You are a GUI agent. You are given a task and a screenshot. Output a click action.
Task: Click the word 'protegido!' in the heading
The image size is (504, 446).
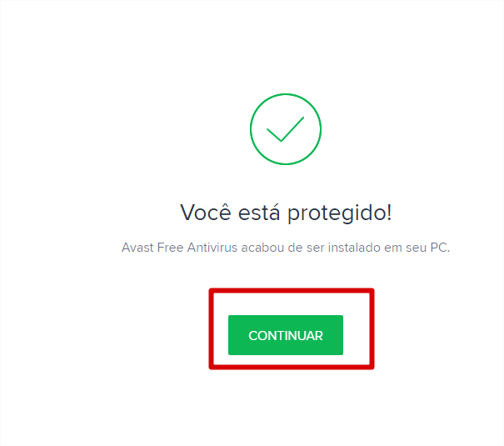pos(339,214)
